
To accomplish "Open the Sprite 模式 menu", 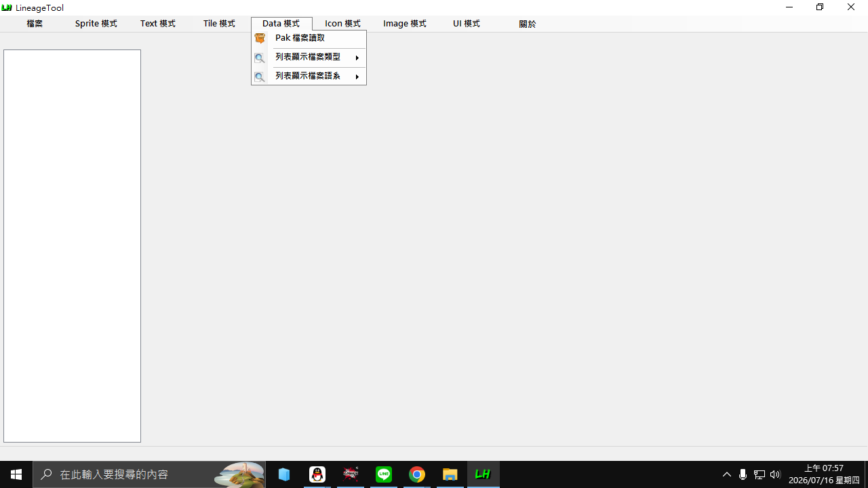I will 96,24.
